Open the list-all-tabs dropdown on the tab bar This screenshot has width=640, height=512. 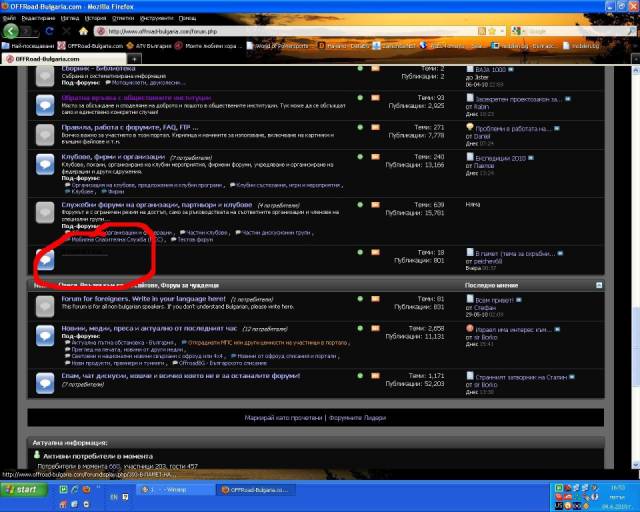tap(636, 59)
